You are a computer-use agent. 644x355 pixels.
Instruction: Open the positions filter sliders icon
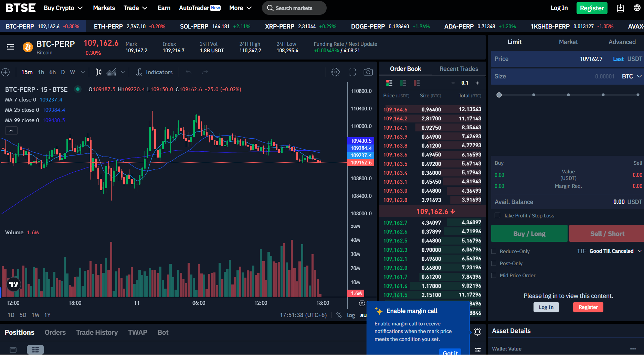click(478, 350)
